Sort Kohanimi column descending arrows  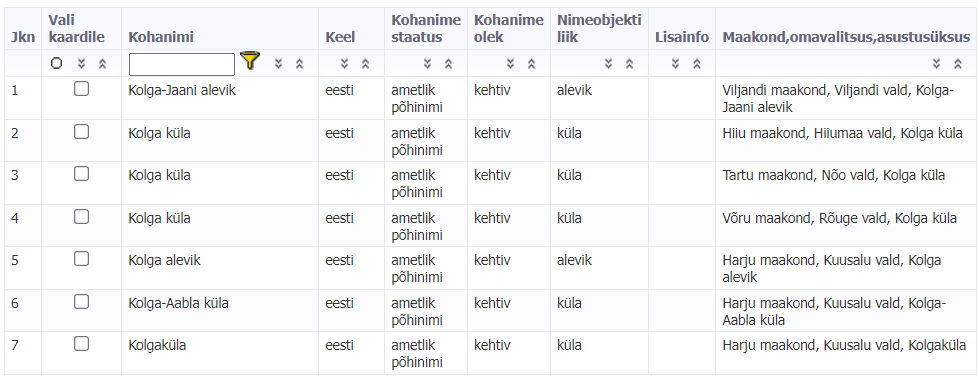tap(279, 64)
